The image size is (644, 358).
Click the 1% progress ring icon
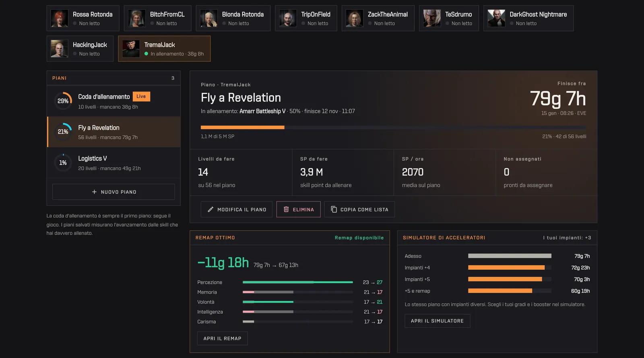point(63,163)
